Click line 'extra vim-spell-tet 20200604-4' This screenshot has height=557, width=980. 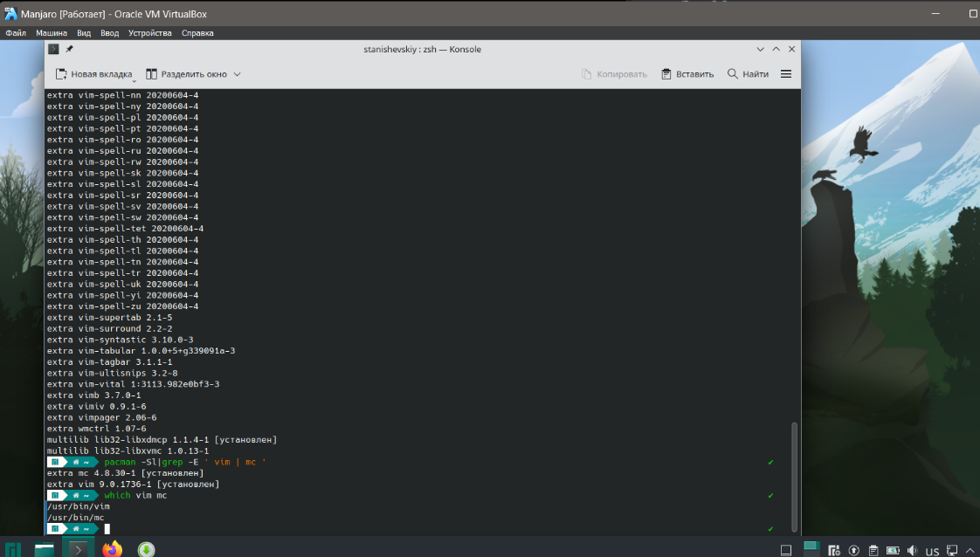click(x=125, y=229)
